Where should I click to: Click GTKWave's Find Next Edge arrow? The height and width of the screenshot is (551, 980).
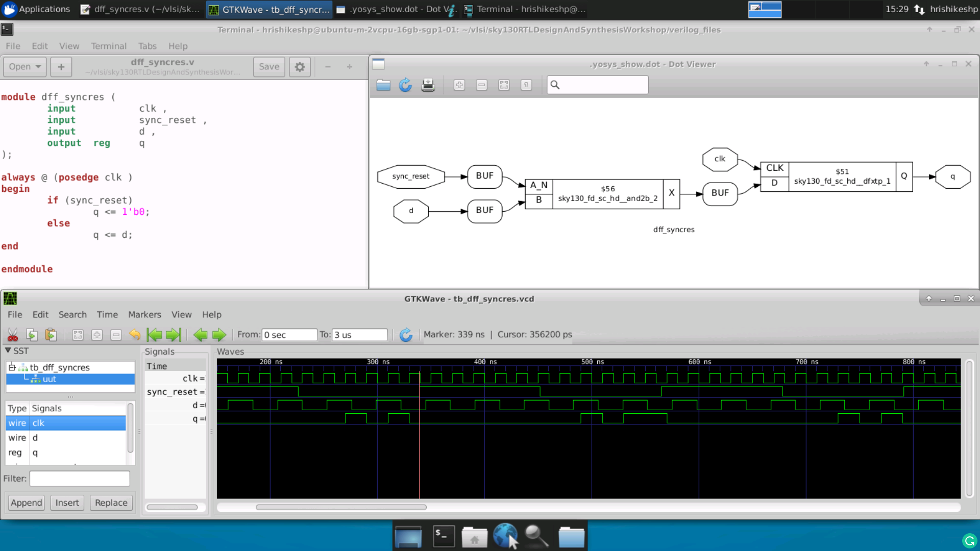tap(219, 335)
